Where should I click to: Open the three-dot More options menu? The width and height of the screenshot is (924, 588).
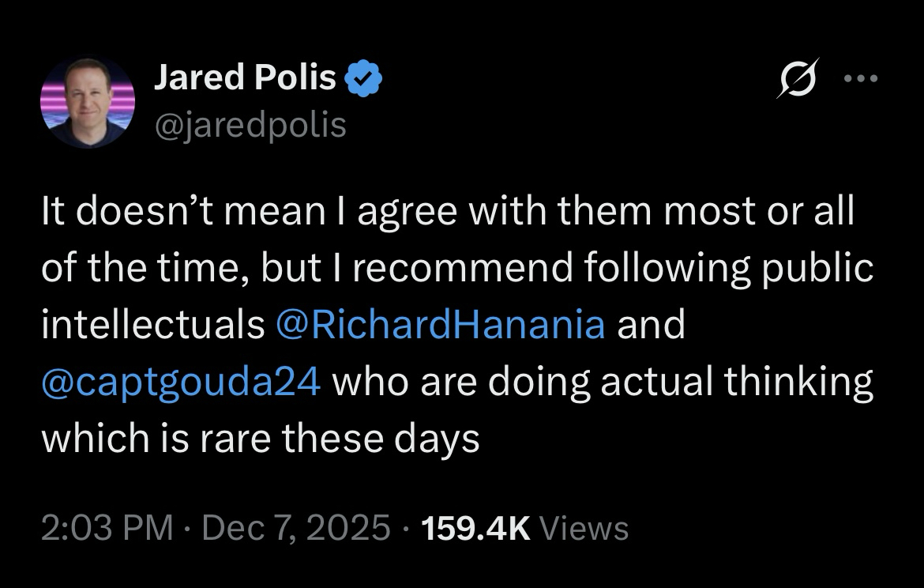pos(860,78)
